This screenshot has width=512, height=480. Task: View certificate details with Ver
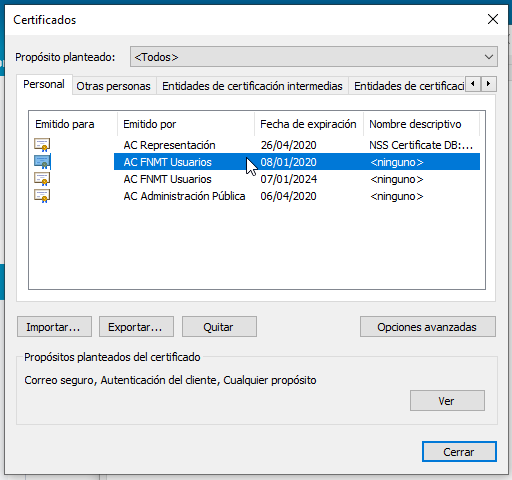coord(447,401)
